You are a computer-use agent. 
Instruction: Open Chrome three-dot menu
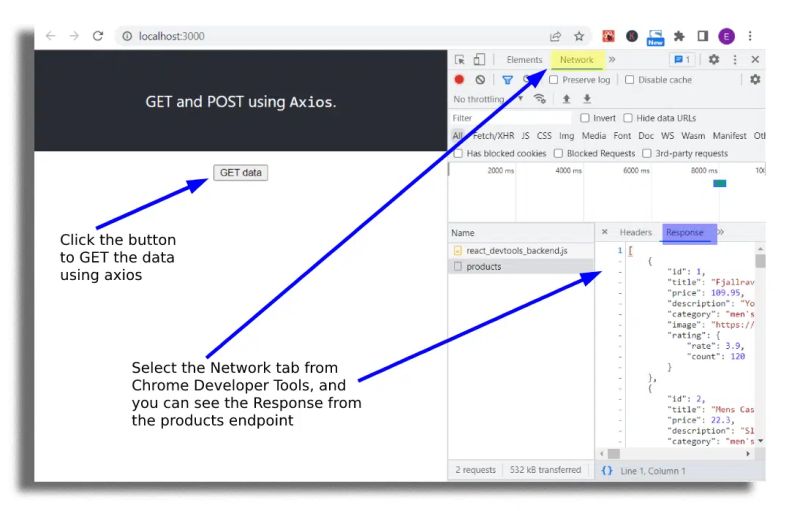pos(750,36)
